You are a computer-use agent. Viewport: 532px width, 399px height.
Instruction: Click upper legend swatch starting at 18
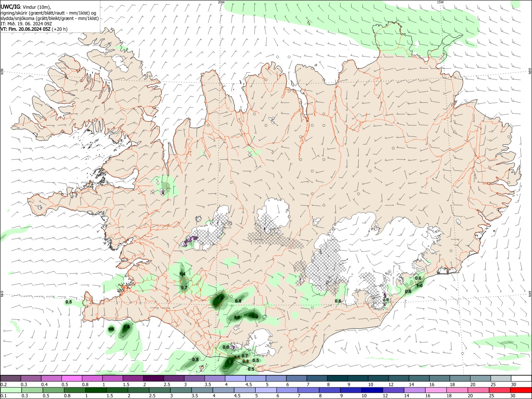tap(459, 378)
